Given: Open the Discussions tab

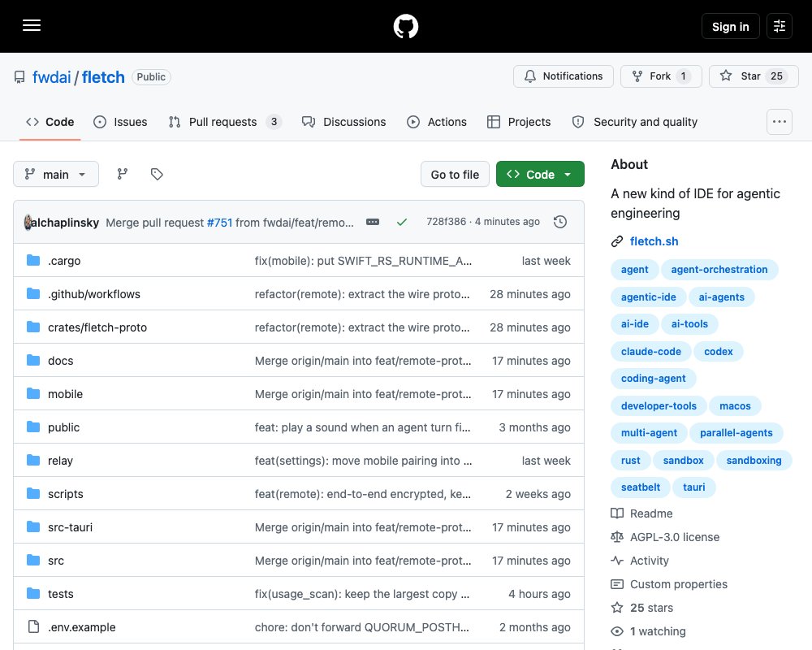Looking at the screenshot, I should click(343, 122).
